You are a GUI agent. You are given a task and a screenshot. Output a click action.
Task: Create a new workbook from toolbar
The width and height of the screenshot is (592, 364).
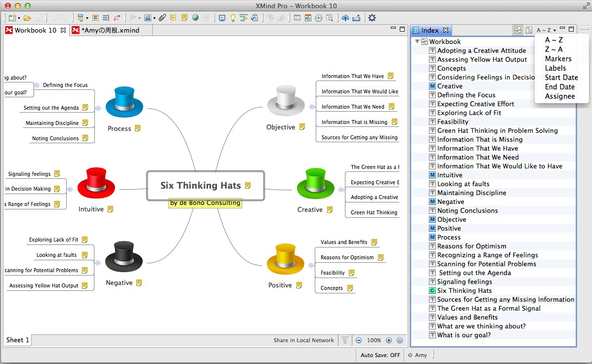(12, 18)
